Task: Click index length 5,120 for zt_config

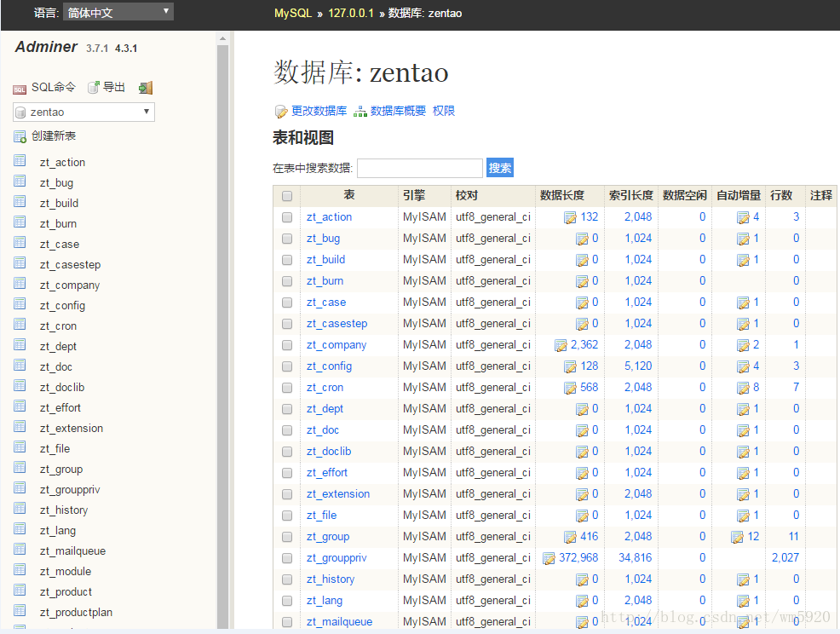Action: 638,366
